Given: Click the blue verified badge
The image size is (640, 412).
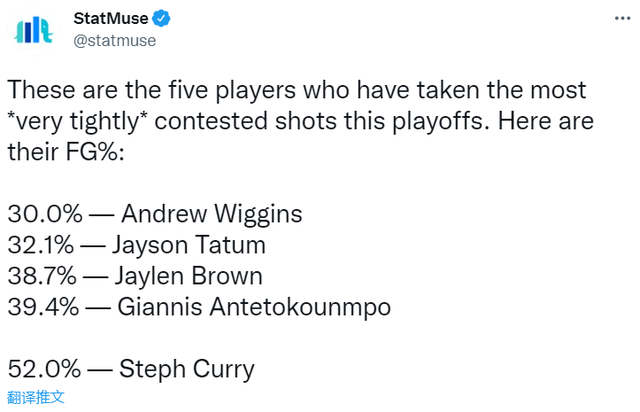Looking at the screenshot, I should click(160, 19).
